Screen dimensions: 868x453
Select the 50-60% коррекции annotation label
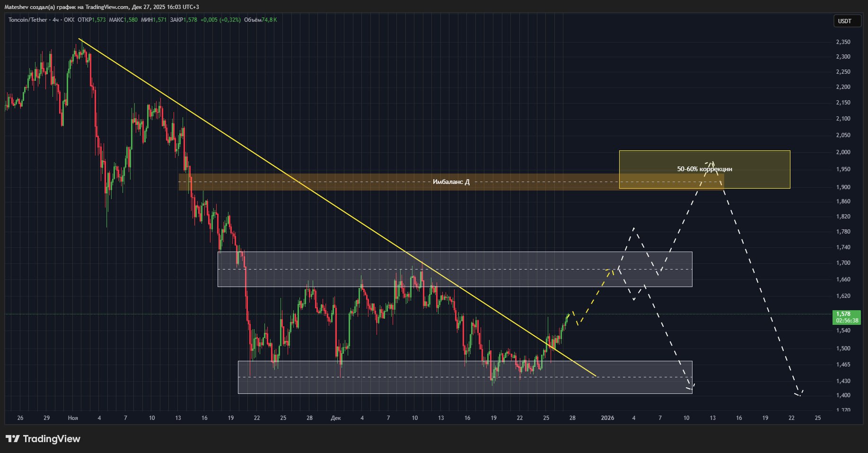click(704, 169)
